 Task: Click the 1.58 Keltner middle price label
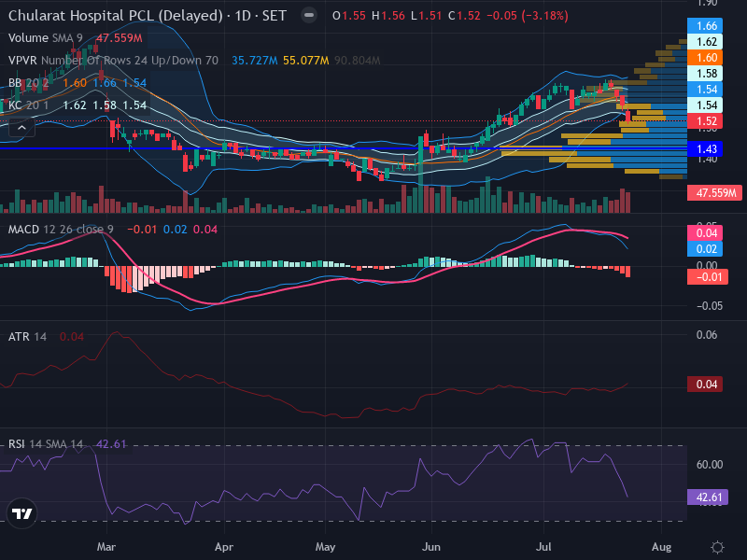pyautogui.click(x=705, y=74)
